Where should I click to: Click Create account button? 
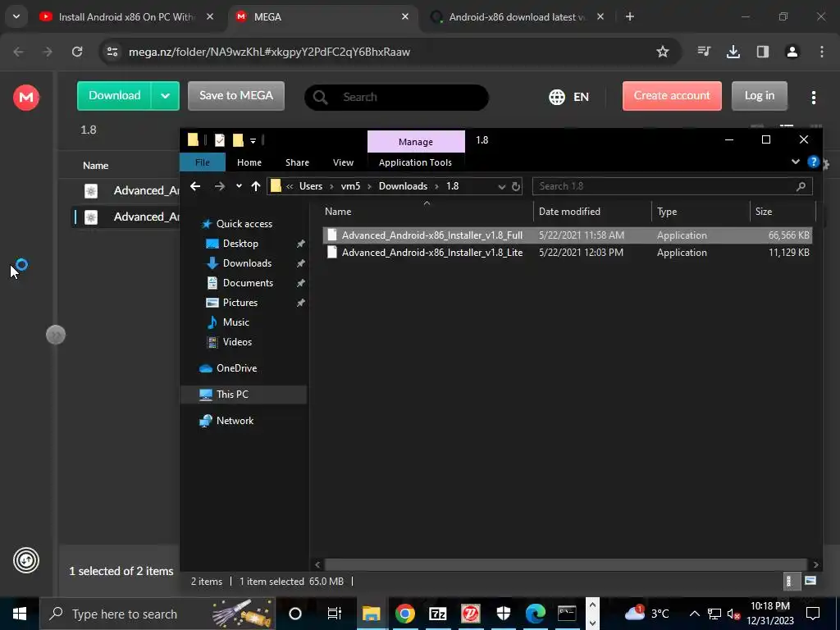pos(672,96)
